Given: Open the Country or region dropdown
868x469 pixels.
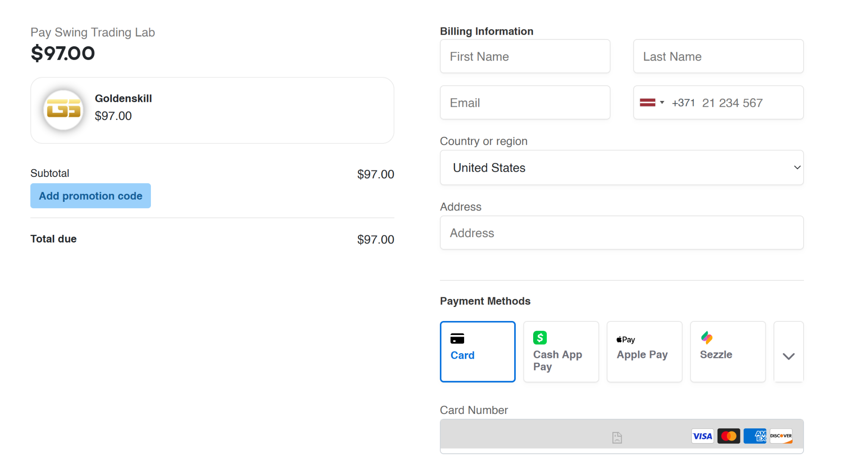Looking at the screenshot, I should click(x=621, y=167).
